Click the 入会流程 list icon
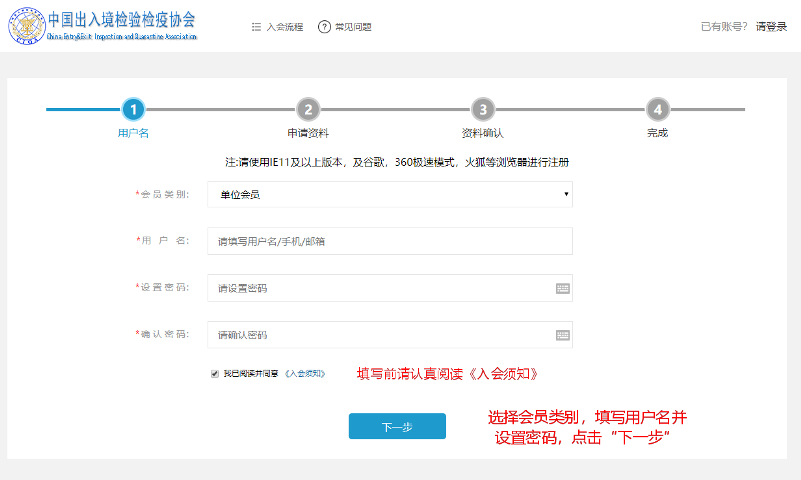This screenshot has height=480, width=801. click(x=256, y=27)
